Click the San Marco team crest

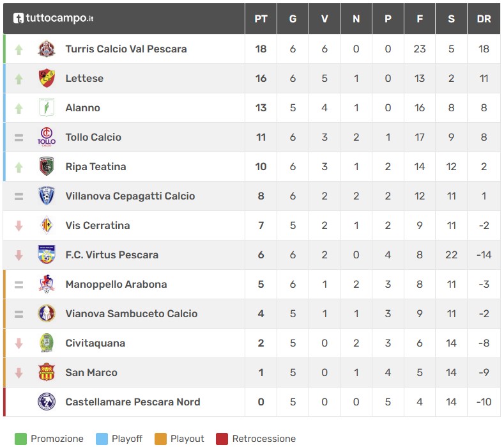47,373
